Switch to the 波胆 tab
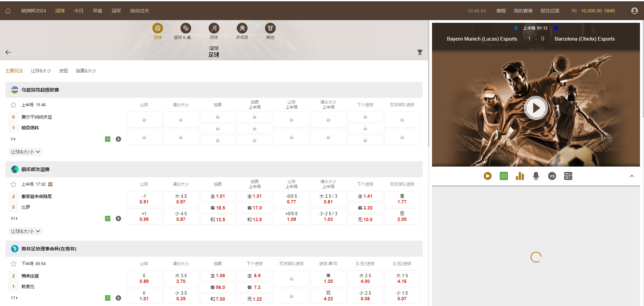 63,71
